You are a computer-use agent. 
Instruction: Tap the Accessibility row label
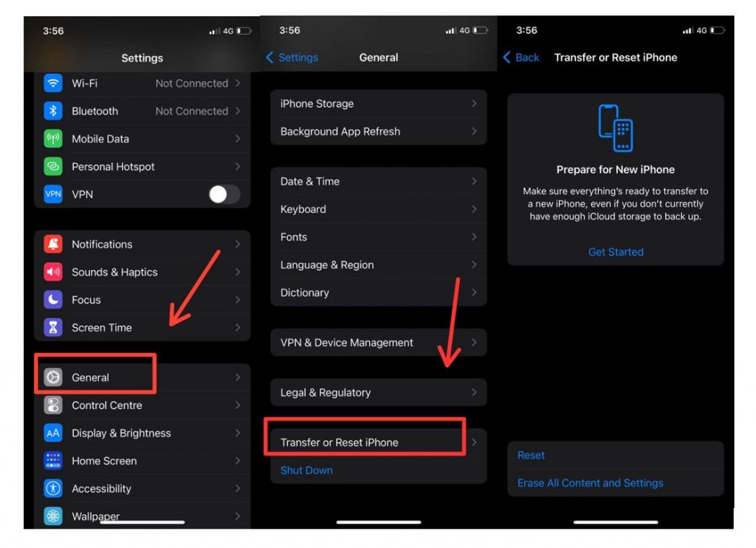coord(101,489)
